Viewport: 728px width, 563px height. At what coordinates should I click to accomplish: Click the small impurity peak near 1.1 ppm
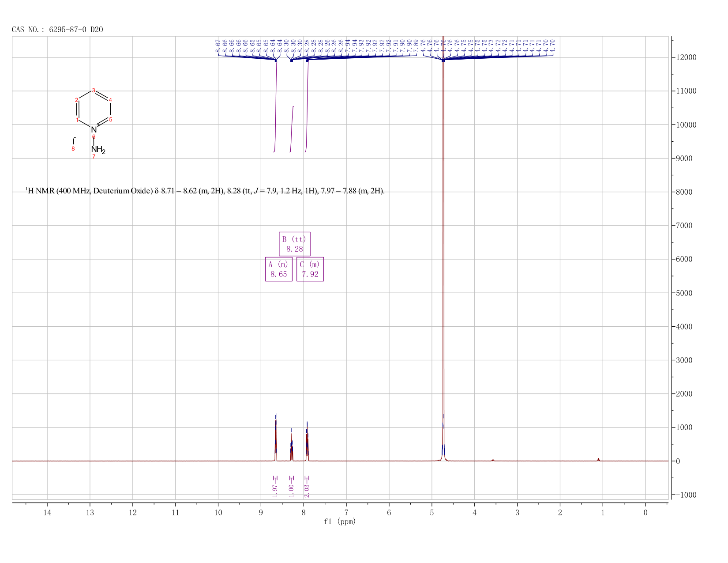(598, 460)
